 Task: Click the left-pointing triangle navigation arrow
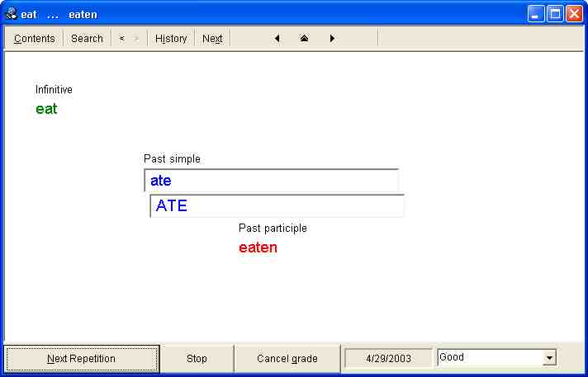tap(277, 39)
